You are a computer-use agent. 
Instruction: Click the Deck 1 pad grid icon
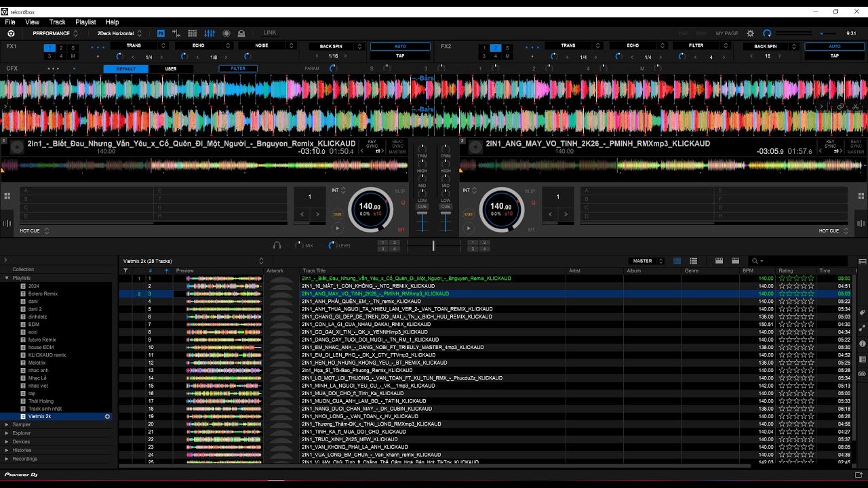7,197
